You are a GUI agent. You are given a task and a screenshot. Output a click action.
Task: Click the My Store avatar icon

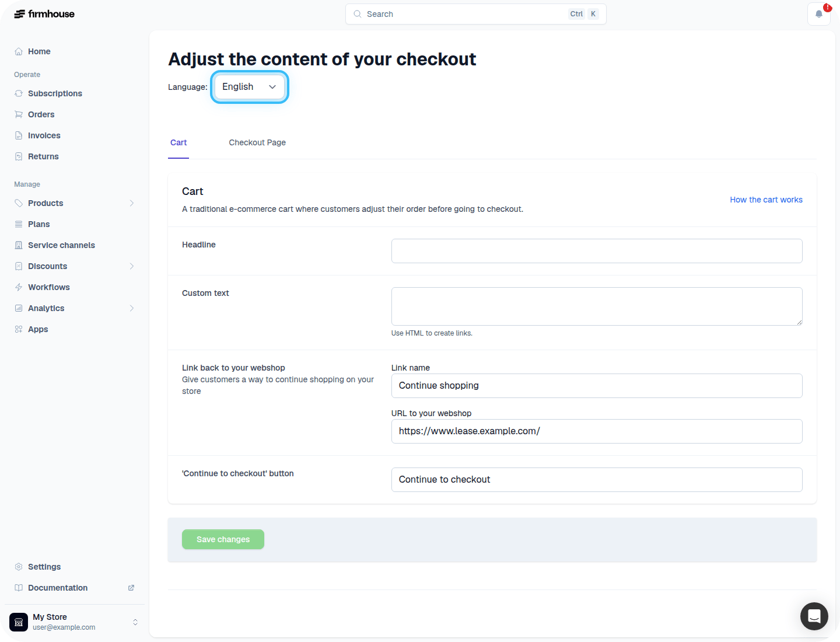click(x=19, y=622)
